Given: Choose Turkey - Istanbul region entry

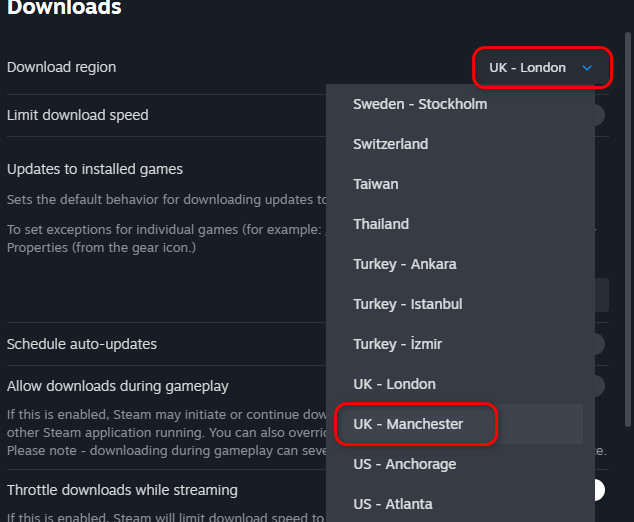Looking at the screenshot, I should click(x=407, y=304).
